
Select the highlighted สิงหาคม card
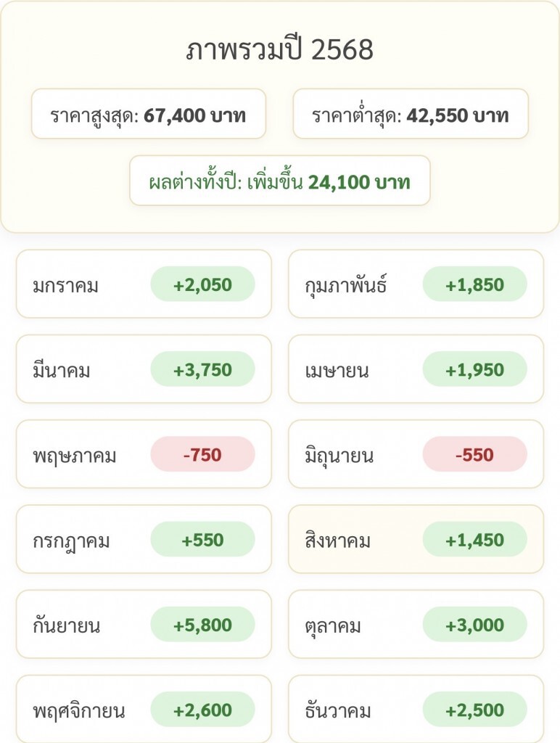tap(416, 540)
